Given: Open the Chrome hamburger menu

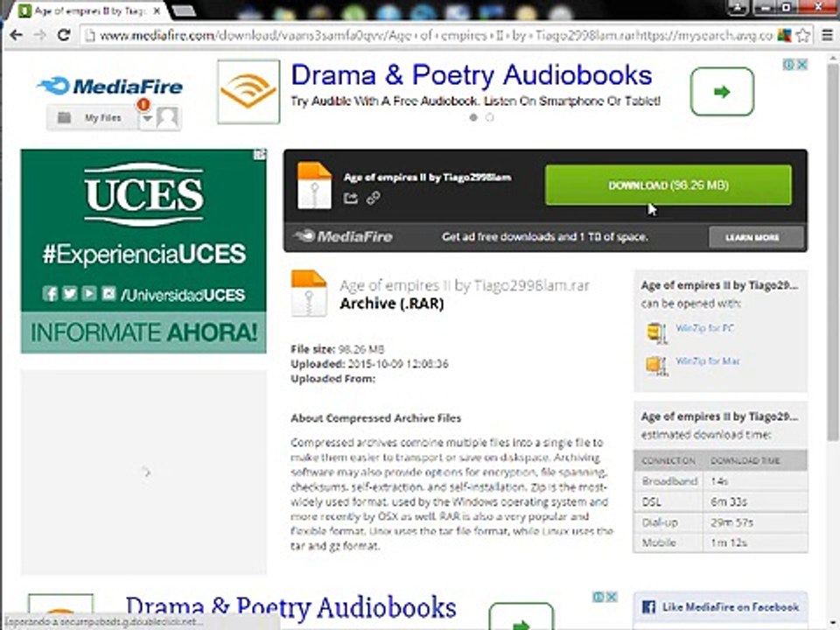Looking at the screenshot, I should coord(827,36).
